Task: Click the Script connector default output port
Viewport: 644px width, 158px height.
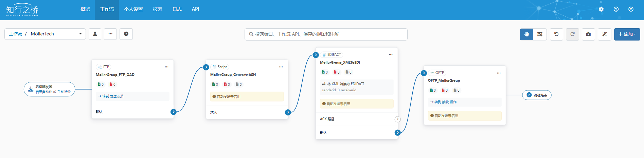Action: tap(288, 112)
